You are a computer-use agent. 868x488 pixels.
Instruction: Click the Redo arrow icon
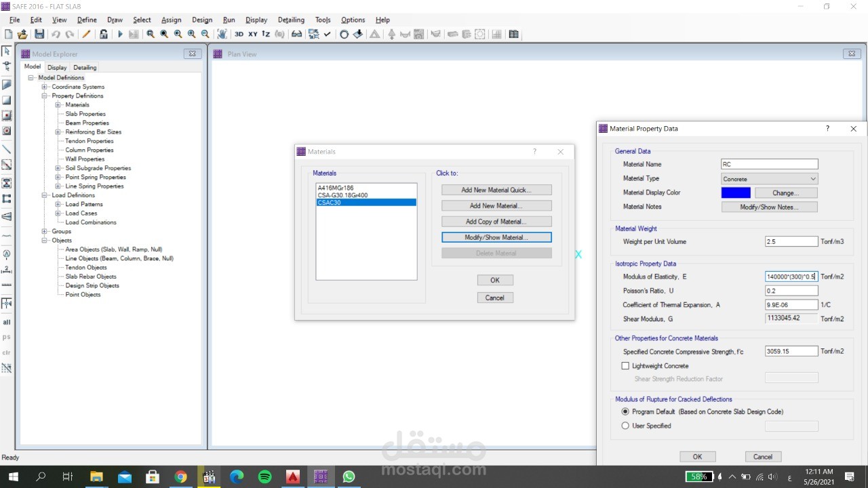pyautogui.click(x=69, y=34)
